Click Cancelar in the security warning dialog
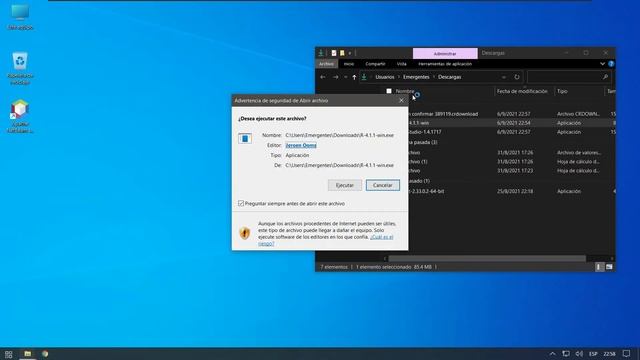This screenshot has width=640, height=360. (x=382, y=185)
